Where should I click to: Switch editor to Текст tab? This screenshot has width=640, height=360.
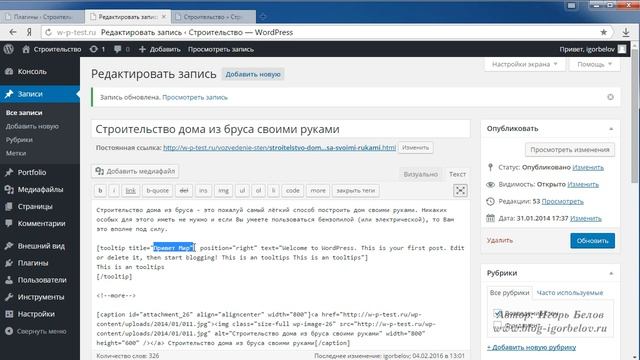(x=457, y=174)
